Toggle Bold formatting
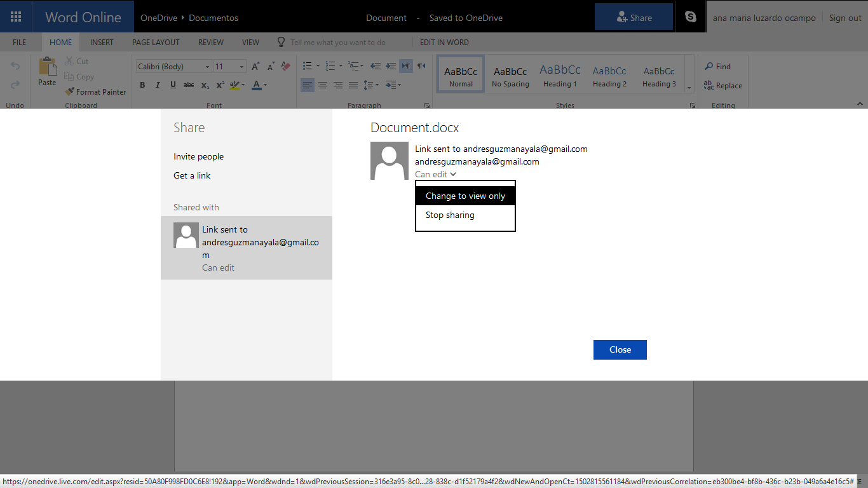The image size is (868, 488). coord(142,85)
